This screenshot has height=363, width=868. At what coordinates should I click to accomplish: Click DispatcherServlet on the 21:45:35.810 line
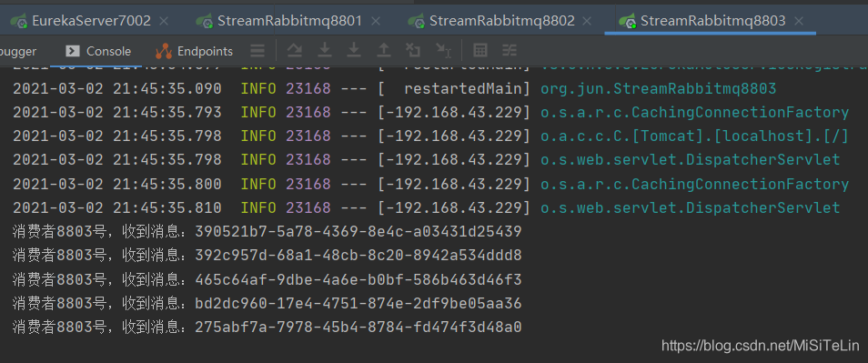click(762, 208)
